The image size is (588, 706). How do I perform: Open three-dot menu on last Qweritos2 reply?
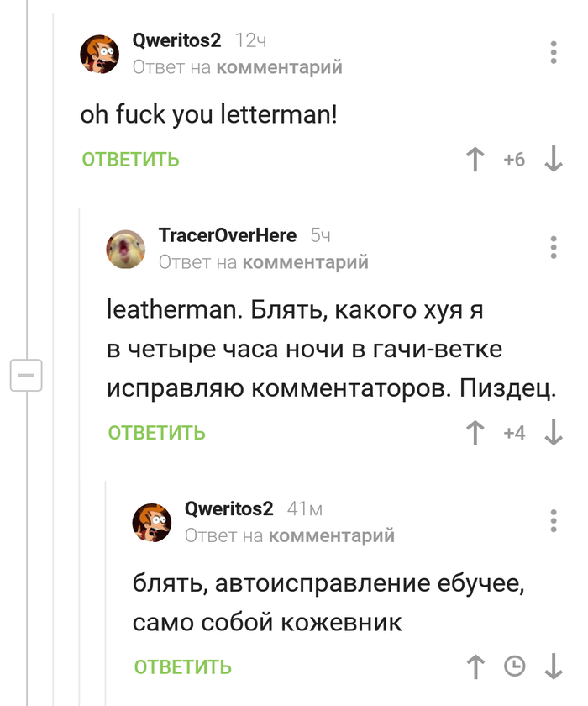pyautogui.click(x=554, y=520)
